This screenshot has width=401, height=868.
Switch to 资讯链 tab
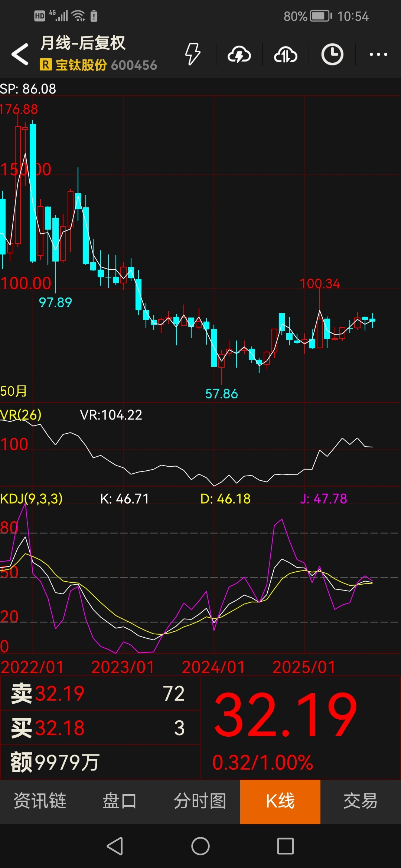point(40,801)
